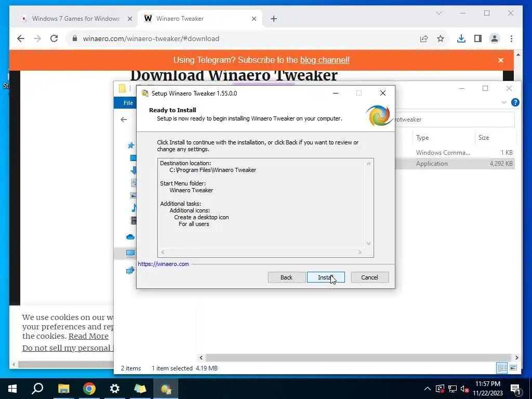
Task: Select the Application row 4,292 KB
Action: 455,164
